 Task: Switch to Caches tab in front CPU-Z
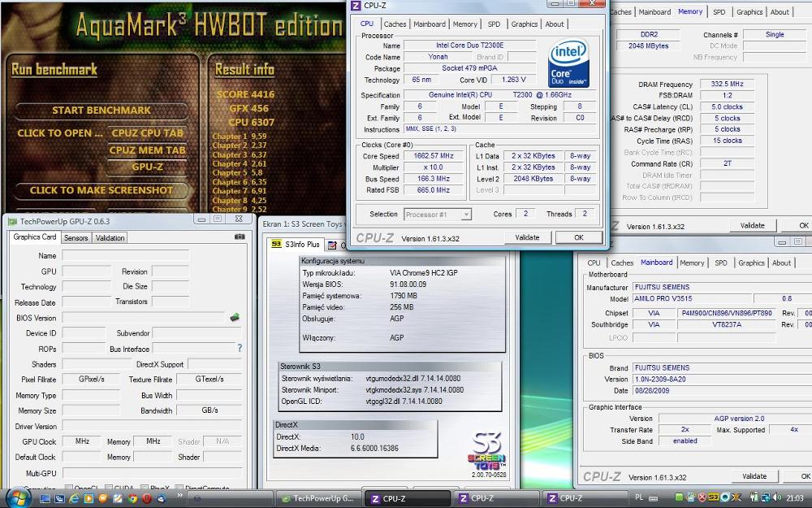[x=395, y=24]
